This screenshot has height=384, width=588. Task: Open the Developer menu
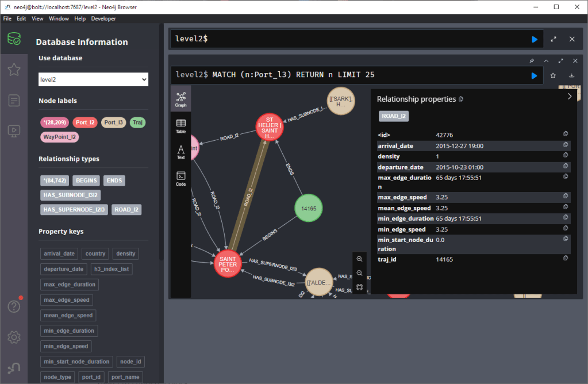coord(103,18)
